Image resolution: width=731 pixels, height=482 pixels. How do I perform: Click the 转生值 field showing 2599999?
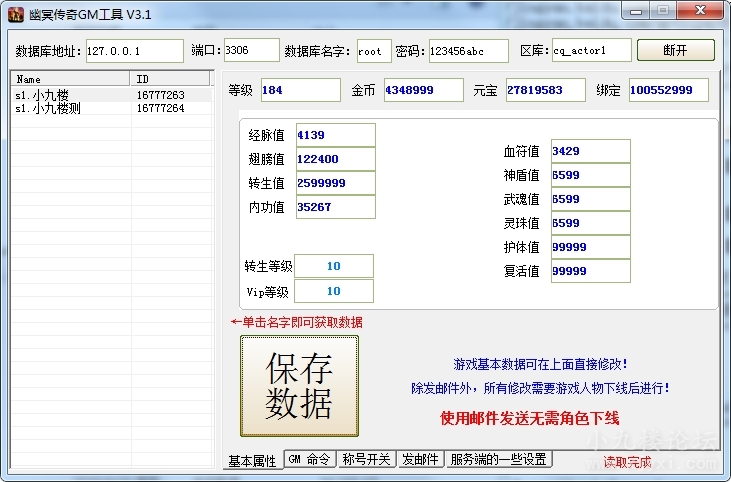(x=335, y=183)
